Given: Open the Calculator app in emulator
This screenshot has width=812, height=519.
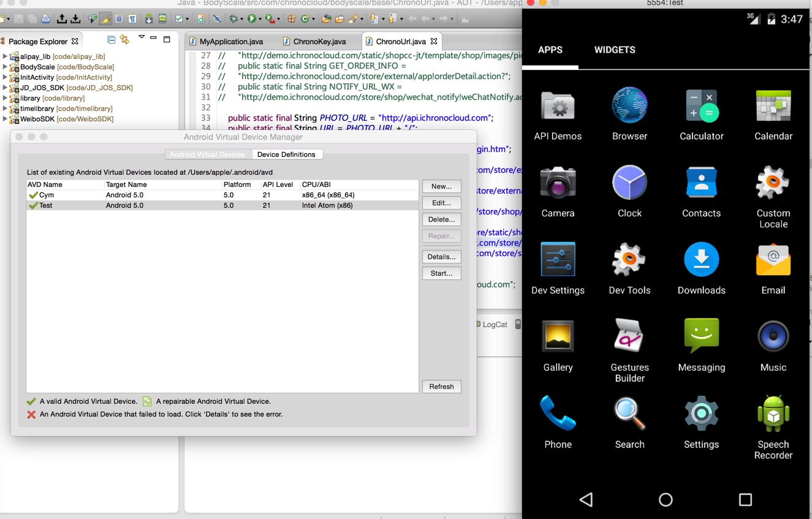Looking at the screenshot, I should click(x=701, y=115).
